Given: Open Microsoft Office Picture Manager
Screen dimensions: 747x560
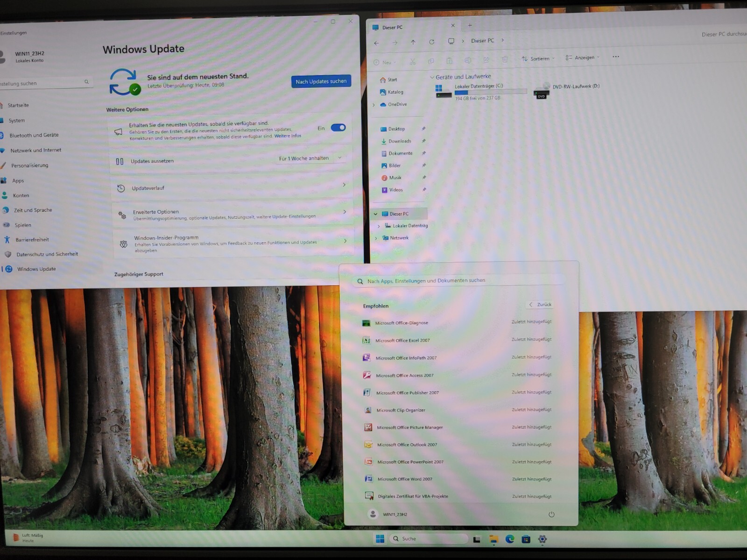Looking at the screenshot, I should (x=458, y=427).
